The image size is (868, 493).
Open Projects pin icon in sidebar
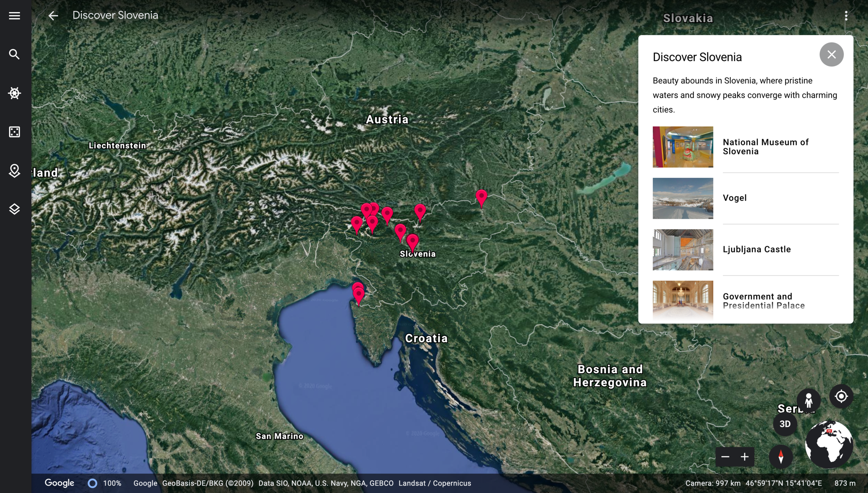(x=14, y=171)
